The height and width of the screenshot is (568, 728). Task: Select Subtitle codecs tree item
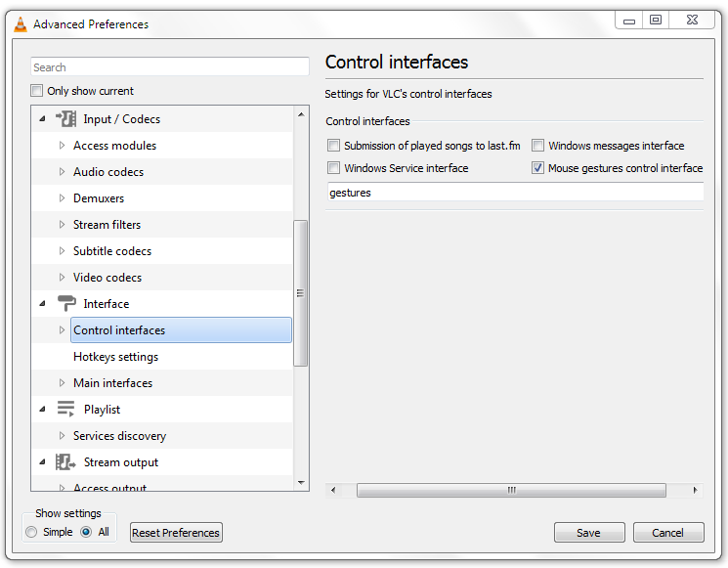pyautogui.click(x=112, y=251)
